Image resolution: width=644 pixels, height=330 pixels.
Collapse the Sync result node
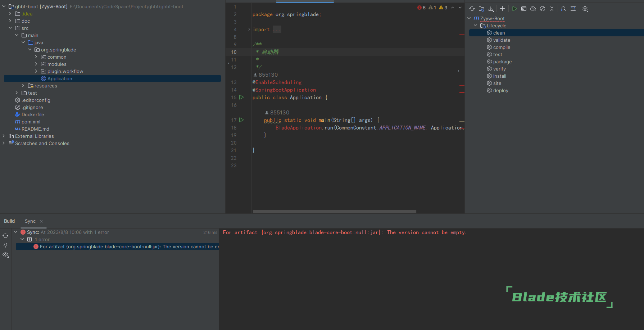pyautogui.click(x=16, y=232)
